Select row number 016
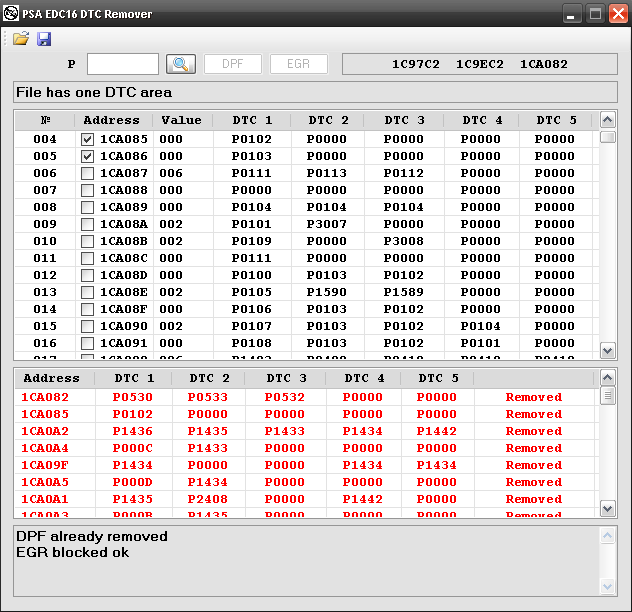632x612 pixels. 45,343
